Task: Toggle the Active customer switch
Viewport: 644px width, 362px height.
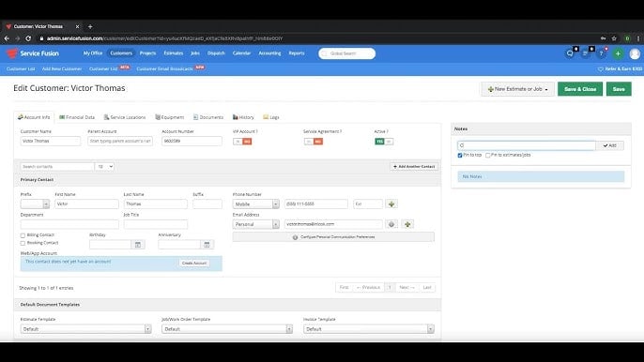Action: click(384, 142)
